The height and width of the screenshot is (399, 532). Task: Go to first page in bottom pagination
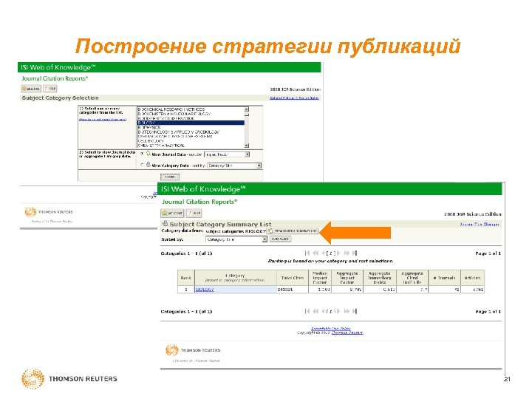[307, 311]
